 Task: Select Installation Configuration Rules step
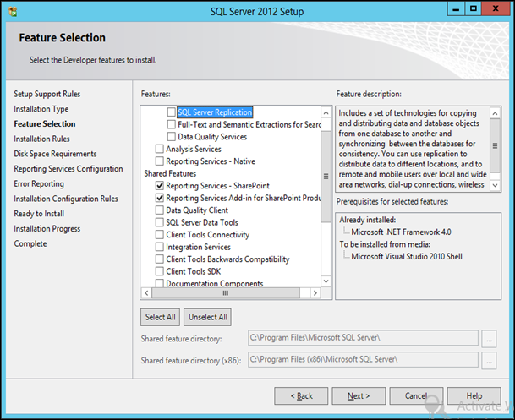(x=66, y=199)
